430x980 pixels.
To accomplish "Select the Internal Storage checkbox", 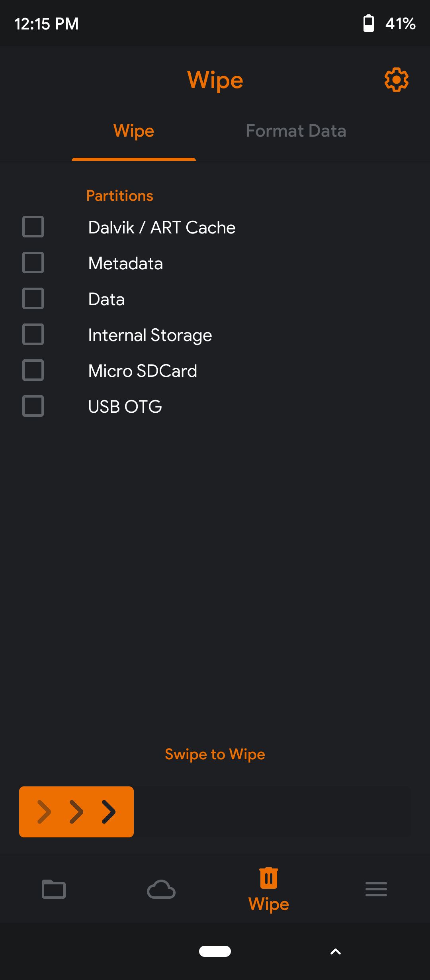I will coord(33,335).
